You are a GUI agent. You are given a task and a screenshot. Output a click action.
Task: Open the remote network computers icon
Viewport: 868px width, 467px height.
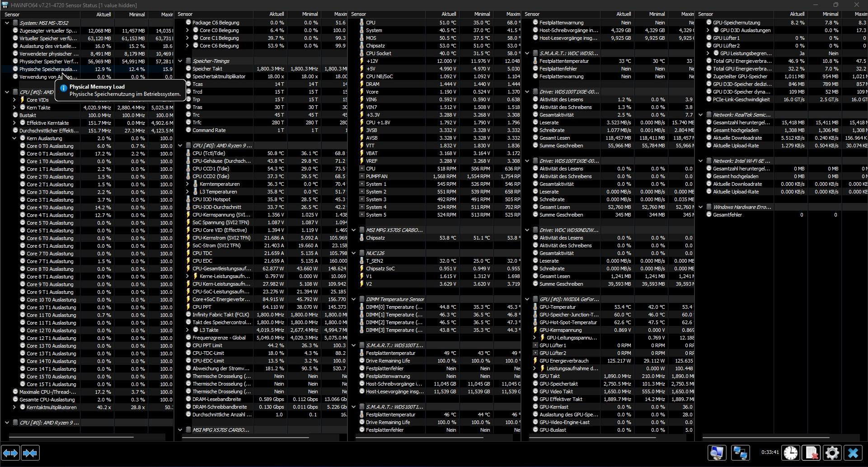(x=740, y=453)
